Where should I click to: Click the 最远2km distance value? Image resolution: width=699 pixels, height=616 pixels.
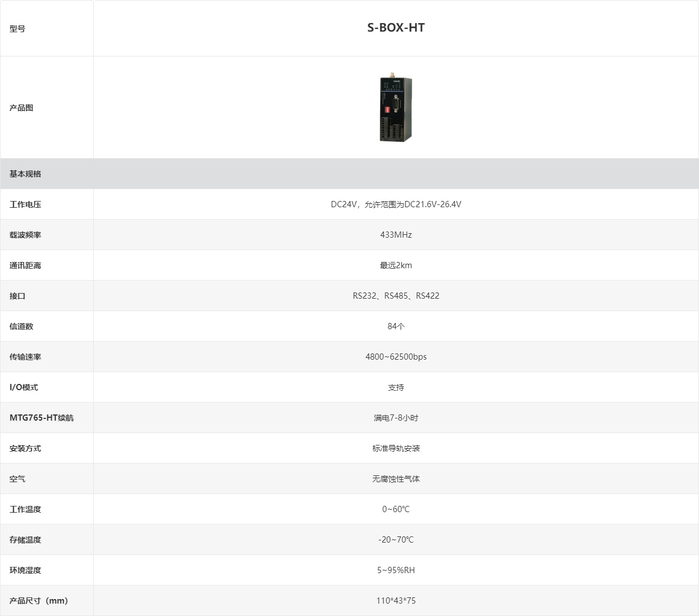pos(396,265)
